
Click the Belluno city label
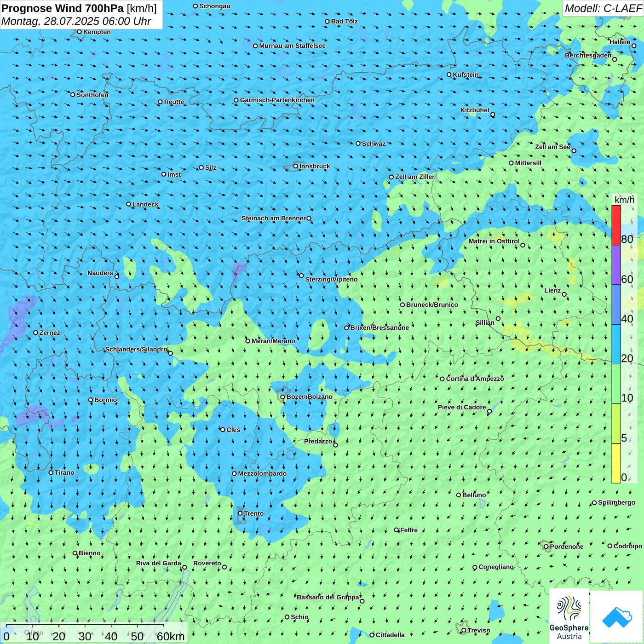(474, 495)
